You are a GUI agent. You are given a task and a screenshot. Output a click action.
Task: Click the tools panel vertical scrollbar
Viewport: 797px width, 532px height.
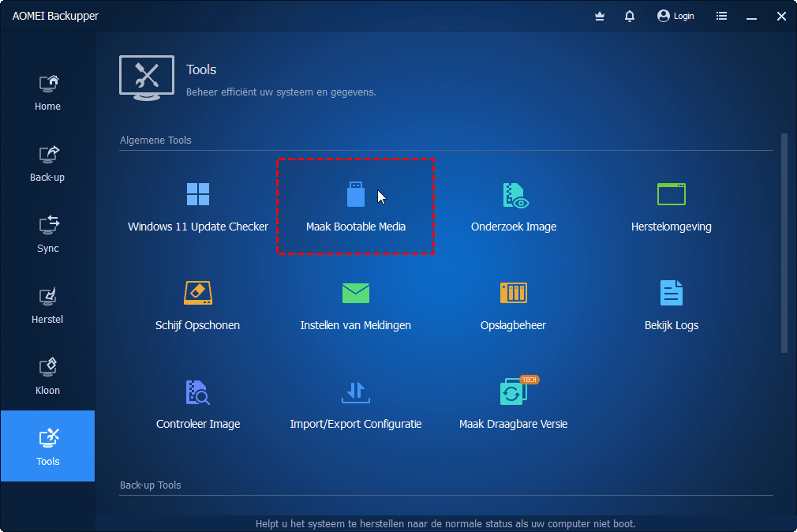(784, 242)
